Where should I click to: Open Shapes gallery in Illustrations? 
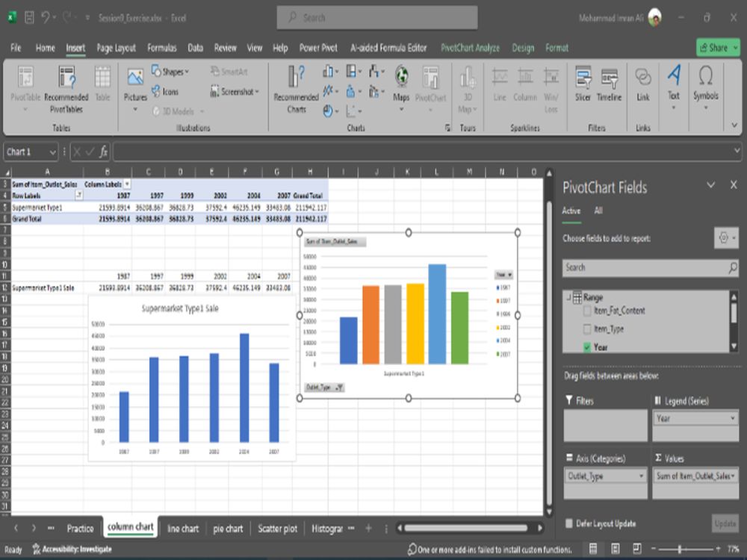170,72
